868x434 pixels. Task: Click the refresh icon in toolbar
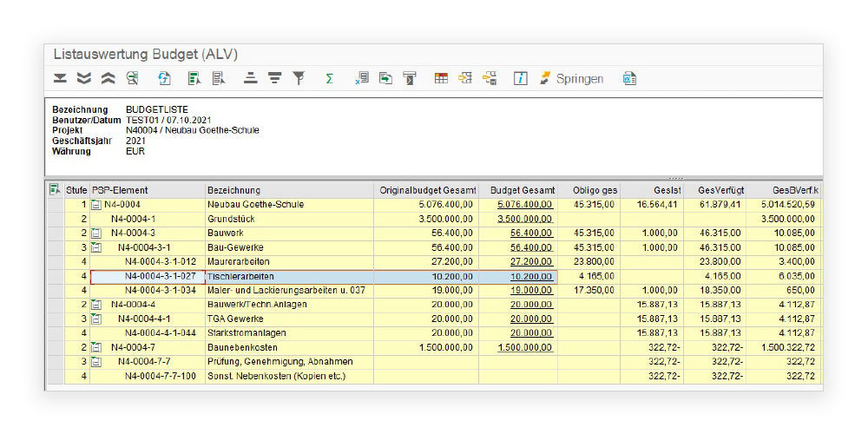click(164, 78)
